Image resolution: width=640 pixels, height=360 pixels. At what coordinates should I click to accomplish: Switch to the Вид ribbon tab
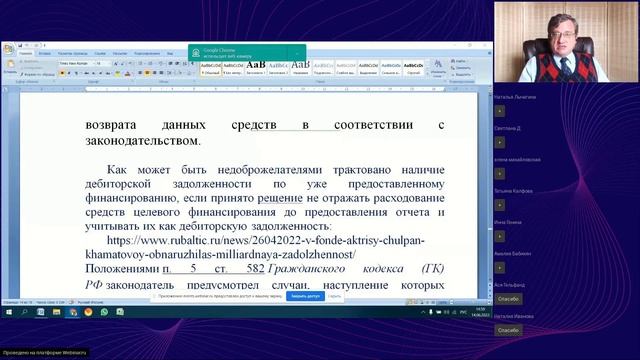(170, 53)
